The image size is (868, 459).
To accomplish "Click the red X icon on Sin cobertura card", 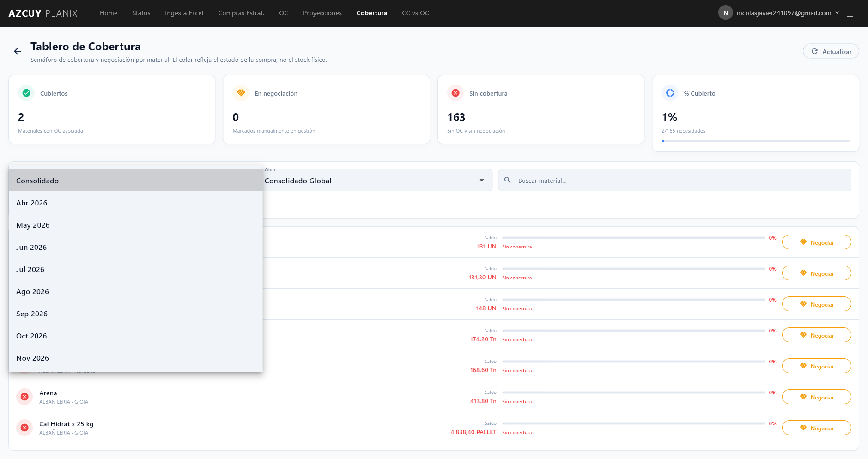I will click(455, 93).
